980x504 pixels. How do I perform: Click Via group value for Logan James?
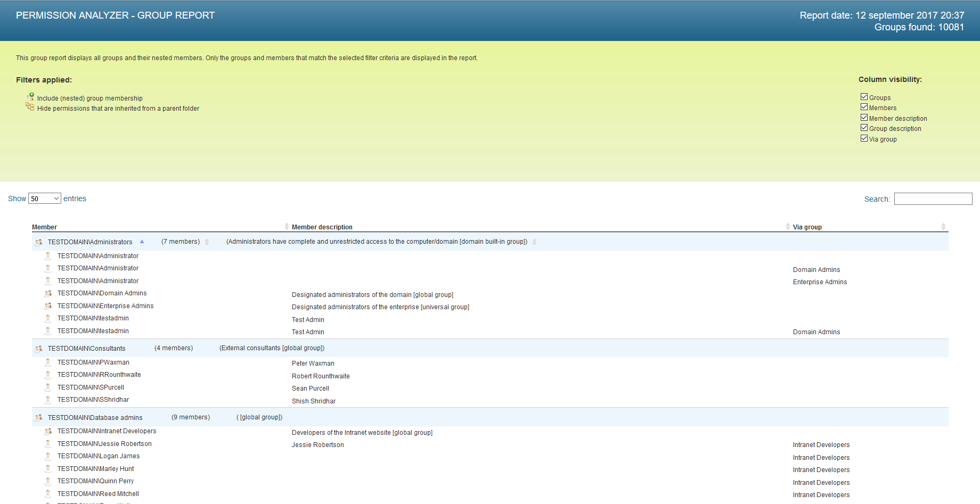pyautogui.click(x=821, y=458)
